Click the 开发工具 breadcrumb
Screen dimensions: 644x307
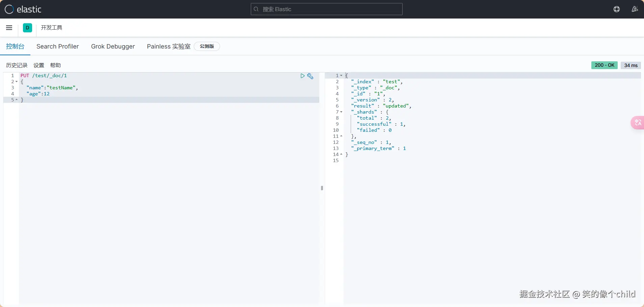tap(51, 28)
